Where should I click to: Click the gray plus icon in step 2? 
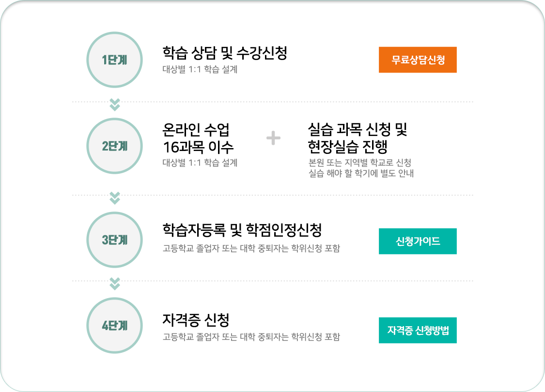click(273, 138)
